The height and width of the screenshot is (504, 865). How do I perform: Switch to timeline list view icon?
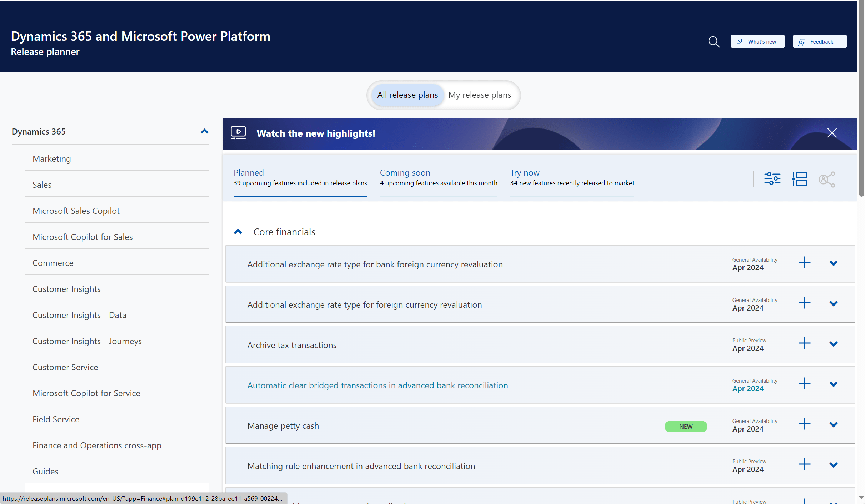pyautogui.click(x=800, y=179)
